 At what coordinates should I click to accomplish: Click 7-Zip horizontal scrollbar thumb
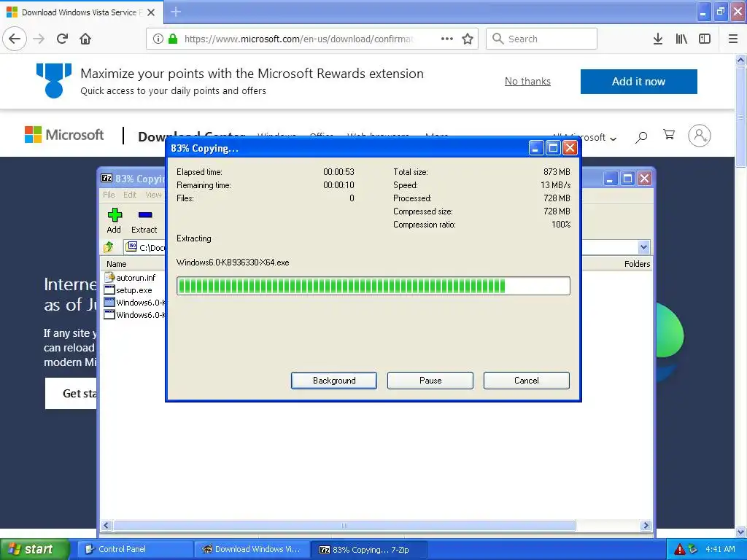344,525
